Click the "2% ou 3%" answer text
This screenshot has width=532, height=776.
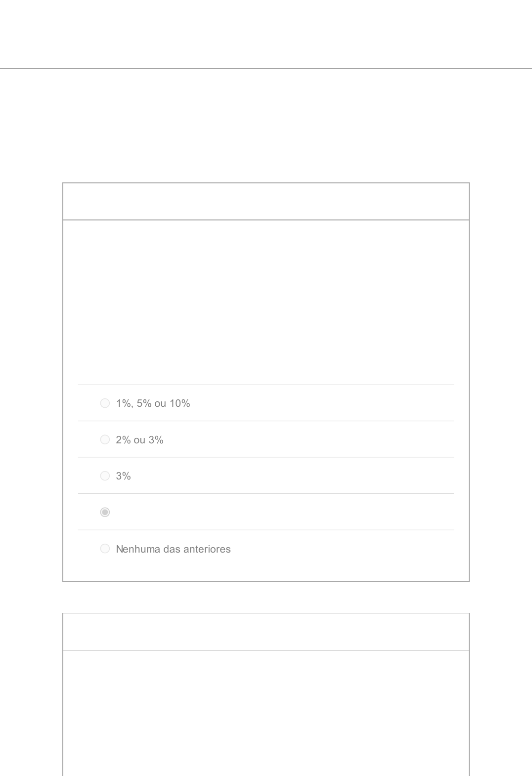click(x=139, y=440)
